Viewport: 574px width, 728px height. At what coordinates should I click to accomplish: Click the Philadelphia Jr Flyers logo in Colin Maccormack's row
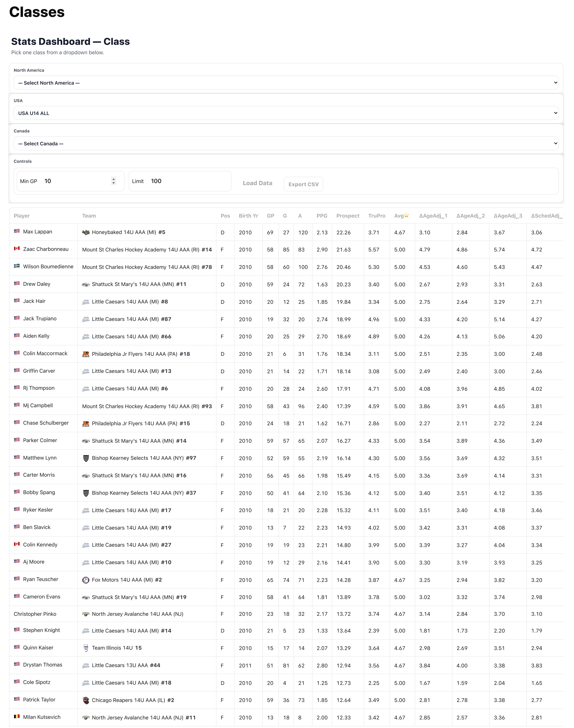(x=86, y=354)
